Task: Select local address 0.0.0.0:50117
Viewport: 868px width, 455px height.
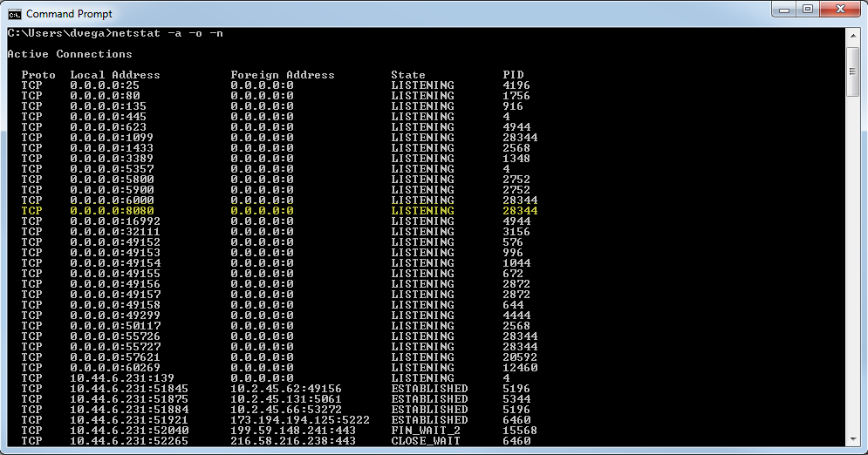Action: coord(115,326)
